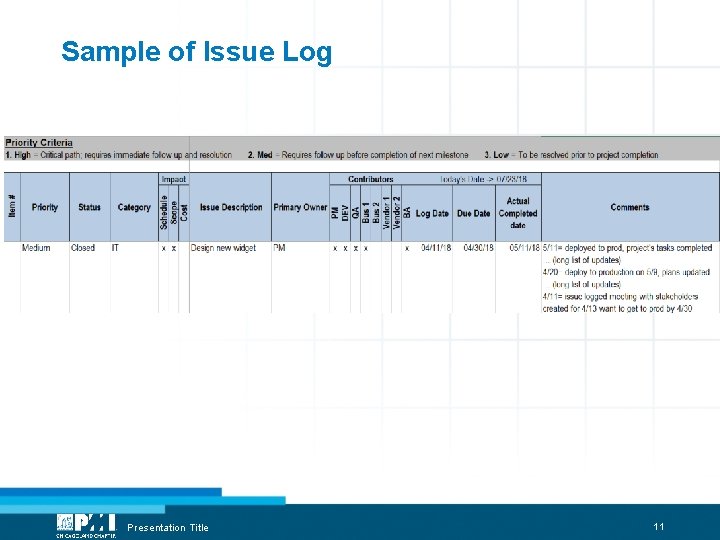Click the slide number '11'
Screen dimensions: 720x540
pyautogui.click(x=659, y=527)
